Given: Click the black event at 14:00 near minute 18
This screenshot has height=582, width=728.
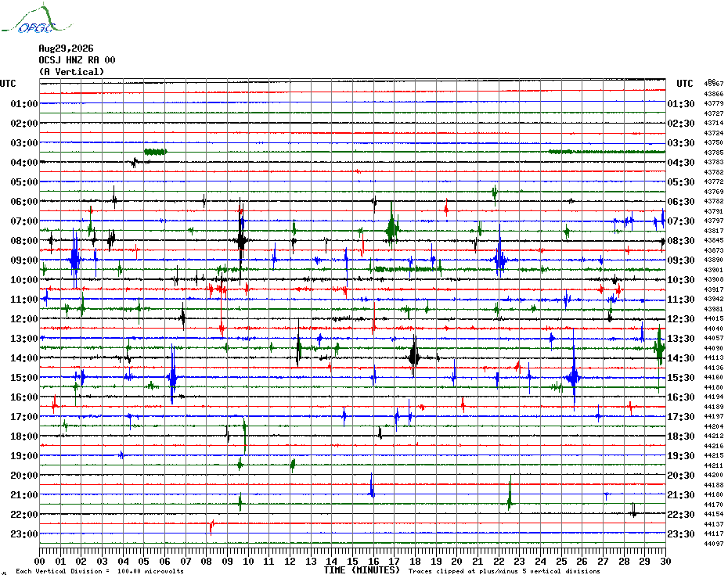Looking at the screenshot, I should 414,357.
